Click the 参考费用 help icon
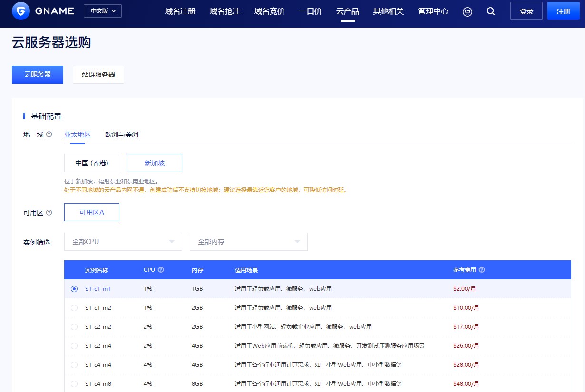The image size is (585, 392). point(482,269)
